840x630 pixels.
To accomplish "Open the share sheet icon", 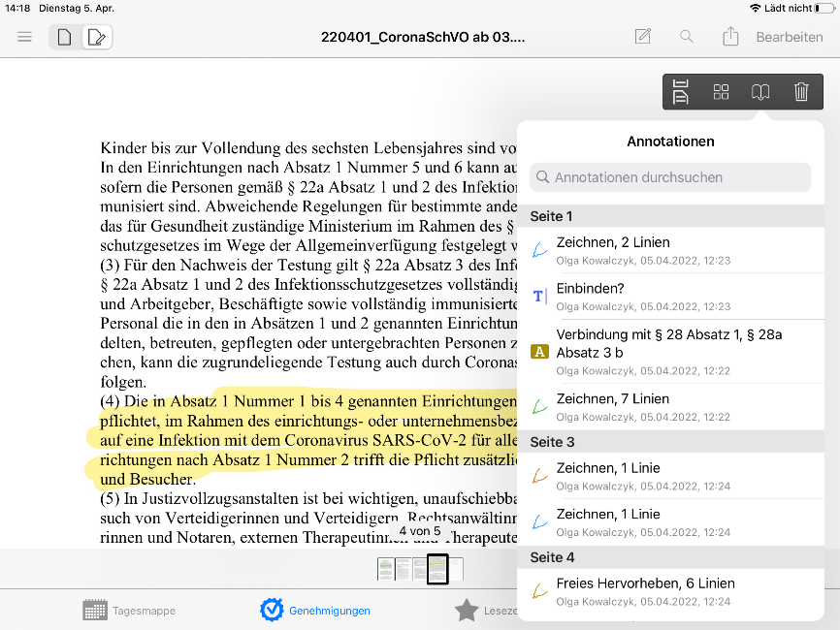I will point(730,37).
